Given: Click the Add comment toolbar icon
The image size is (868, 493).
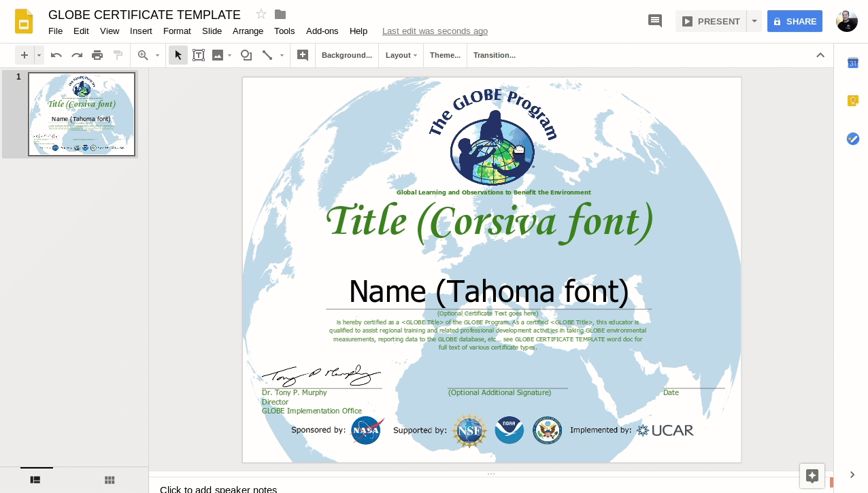Looking at the screenshot, I should coord(303,55).
